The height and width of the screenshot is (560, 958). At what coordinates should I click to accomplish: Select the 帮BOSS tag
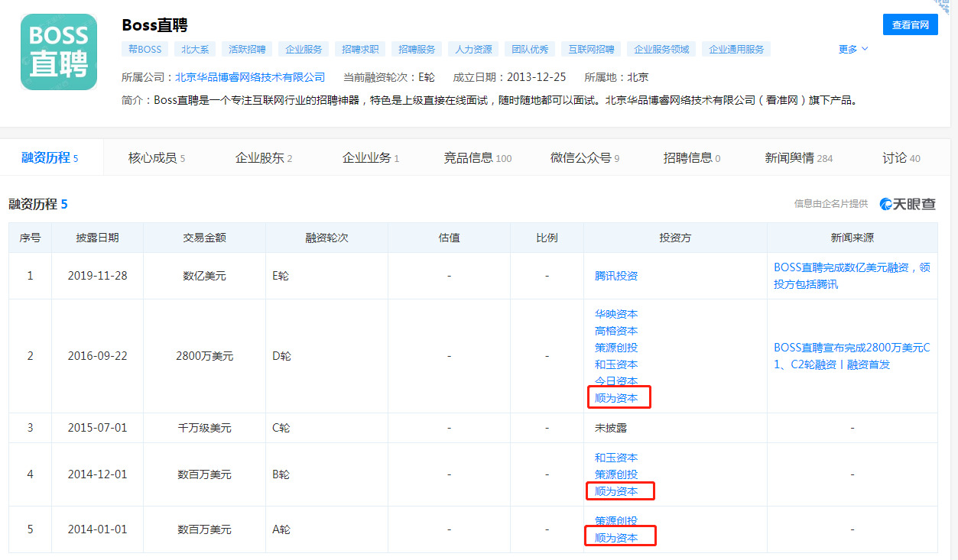[x=145, y=49]
